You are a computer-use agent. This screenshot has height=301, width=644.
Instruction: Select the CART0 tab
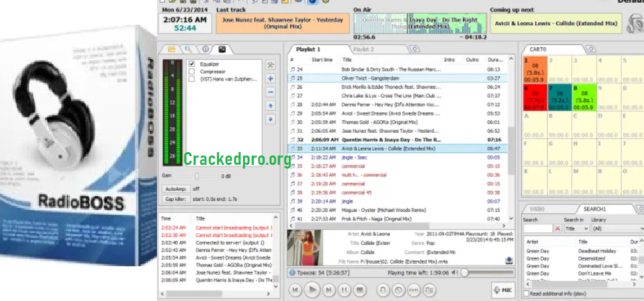[538, 49]
